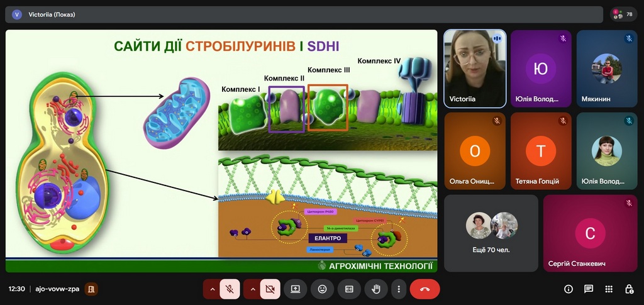Open host controls lock icon

pyautogui.click(x=629, y=289)
